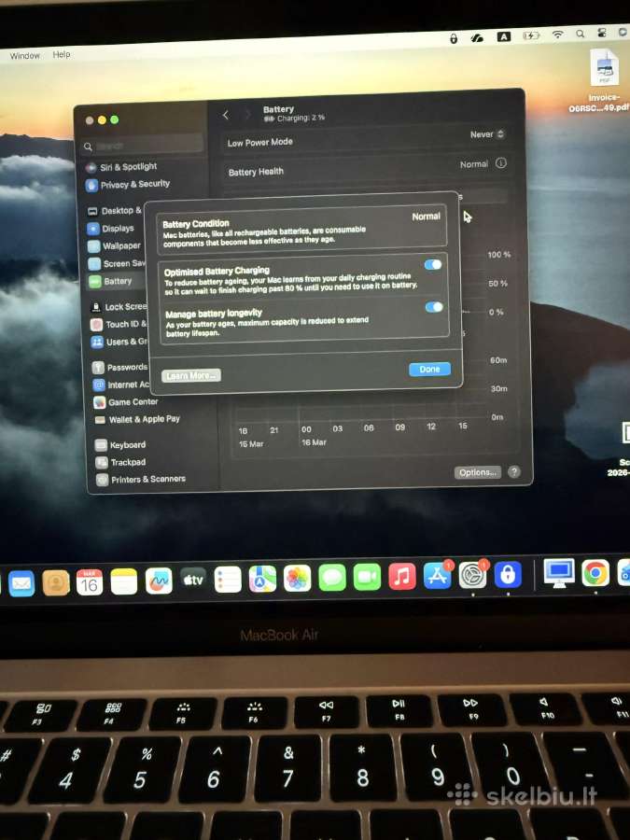This screenshot has width=630, height=840.
Task: Click Battery Health info icon
Action: (x=501, y=163)
